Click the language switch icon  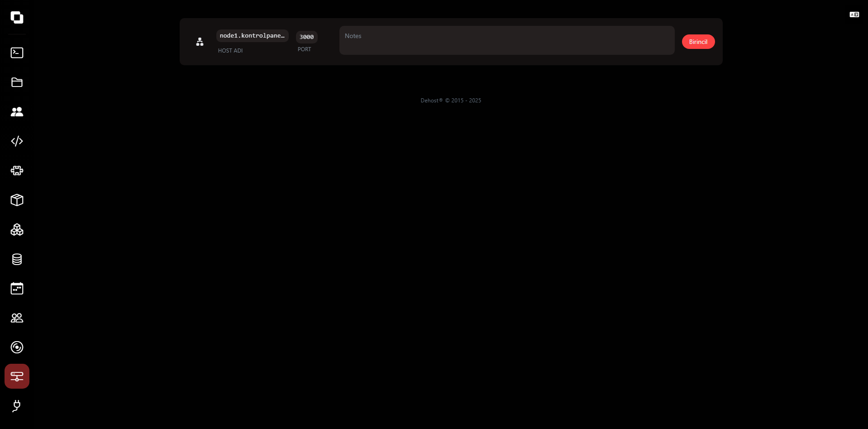point(854,14)
